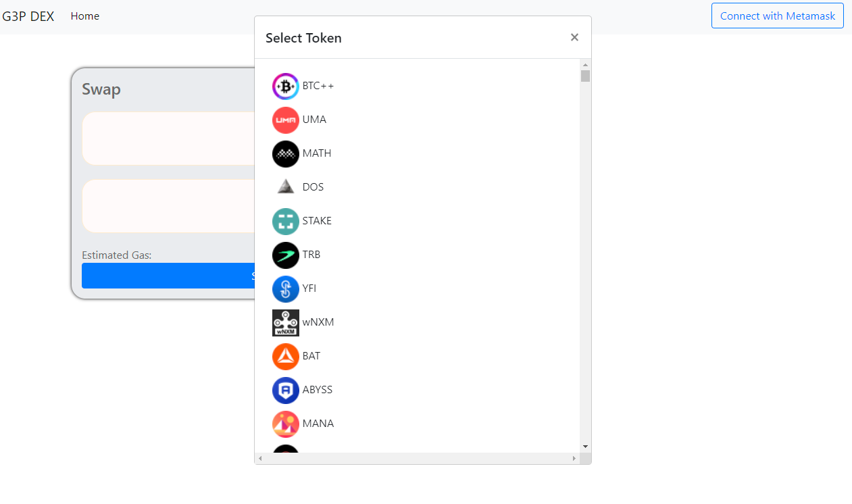852x504 pixels.
Task: Connect with Metamask wallet
Action: click(x=778, y=16)
